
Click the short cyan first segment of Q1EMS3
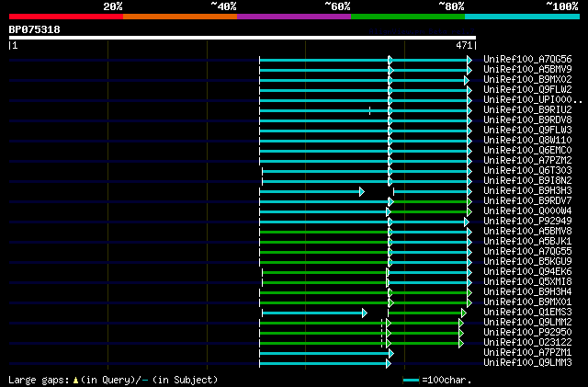[312, 313]
